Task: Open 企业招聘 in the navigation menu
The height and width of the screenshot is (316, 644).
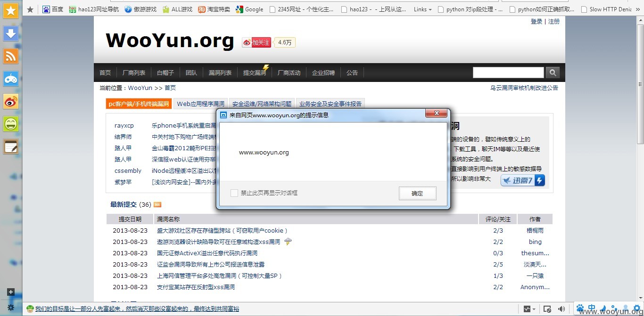Action: coord(323,73)
